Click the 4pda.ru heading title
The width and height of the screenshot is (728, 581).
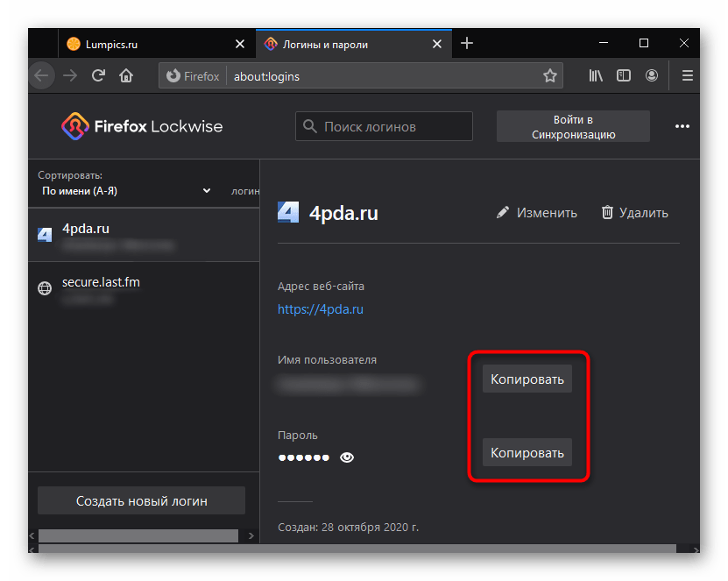pos(343,213)
